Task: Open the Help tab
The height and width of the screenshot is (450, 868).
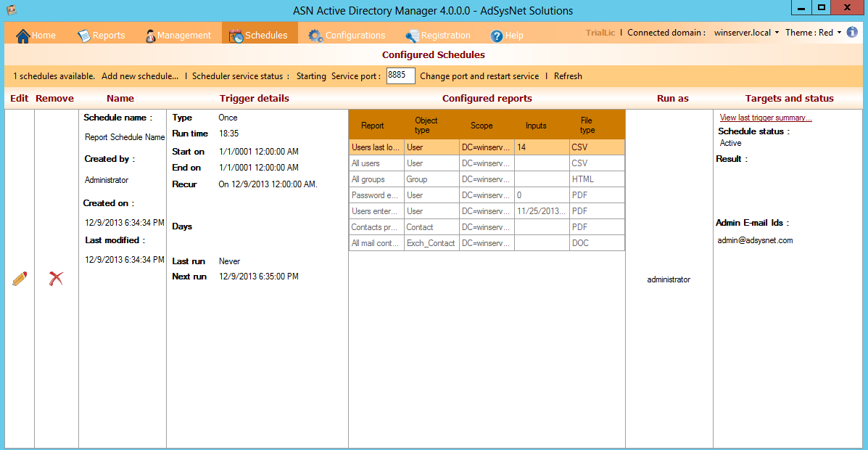Action: point(507,35)
